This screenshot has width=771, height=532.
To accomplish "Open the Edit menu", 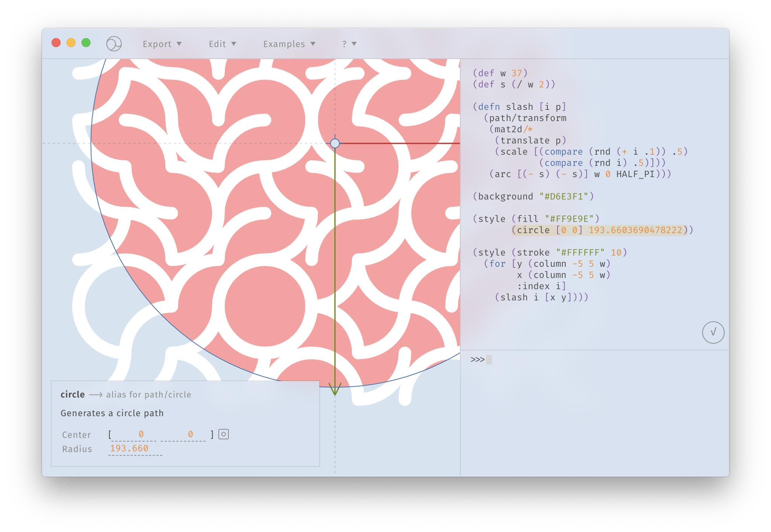I will (222, 44).
